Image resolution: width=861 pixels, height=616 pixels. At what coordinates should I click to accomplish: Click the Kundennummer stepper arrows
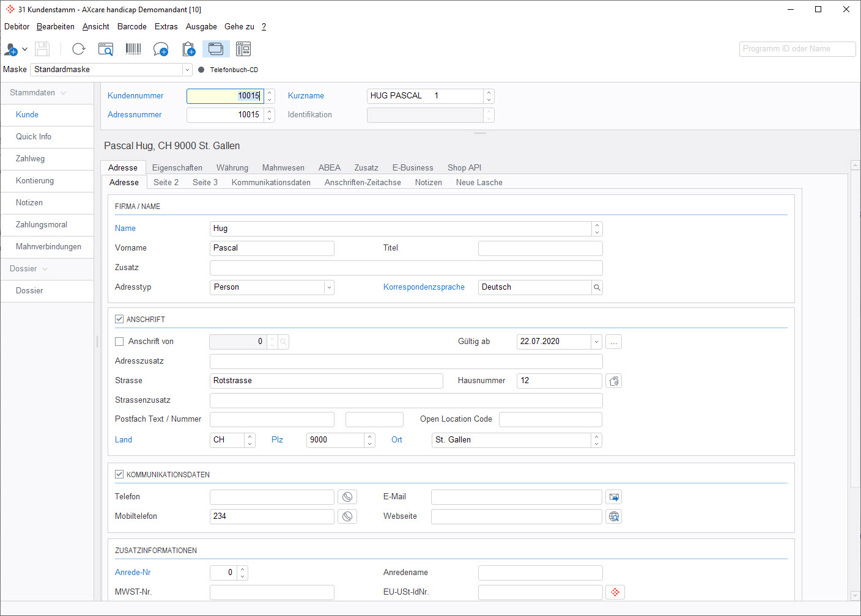coord(270,96)
